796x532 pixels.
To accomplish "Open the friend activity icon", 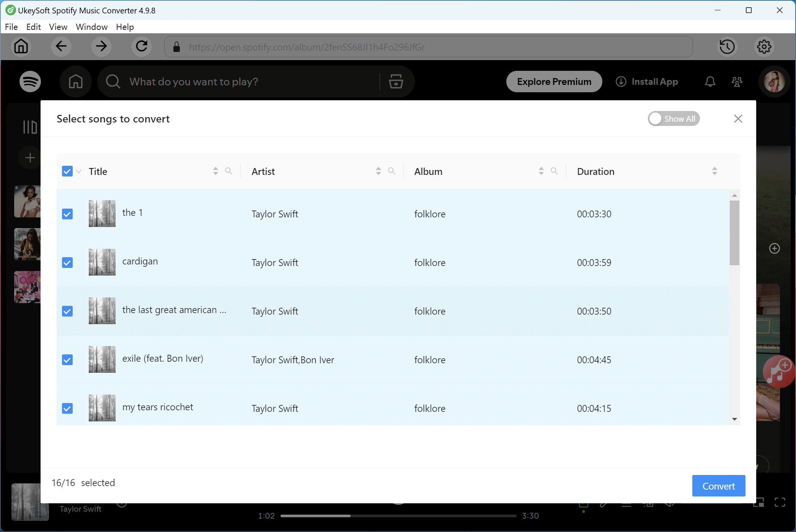I will click(x=737, y=82).
